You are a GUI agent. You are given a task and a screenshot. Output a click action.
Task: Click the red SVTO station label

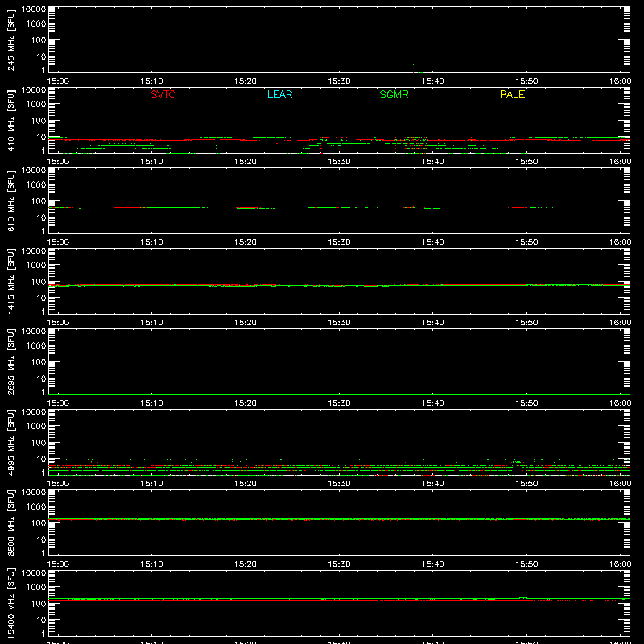coord(163,94)
